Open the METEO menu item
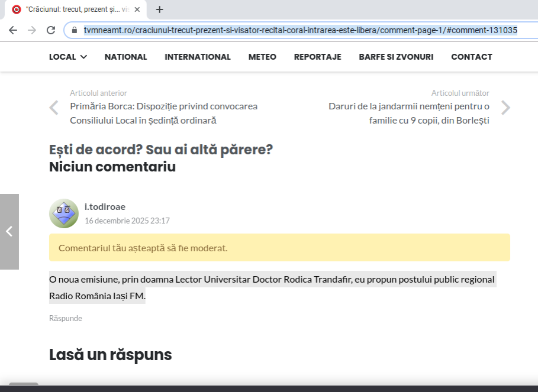Image resolution: width=538 pixels, height=392 pixels. [x=262, y=57]
